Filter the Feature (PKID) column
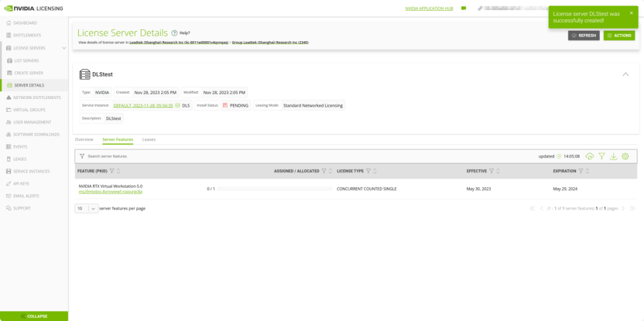Image resolution: width=644 pixels, height=321 pixels. pyautogui.click(x=112, y=171)
